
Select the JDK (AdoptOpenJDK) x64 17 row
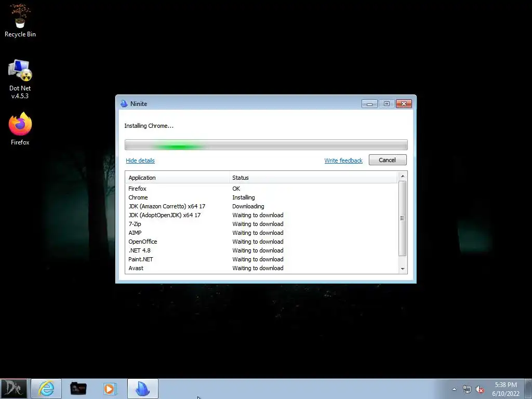261,215
